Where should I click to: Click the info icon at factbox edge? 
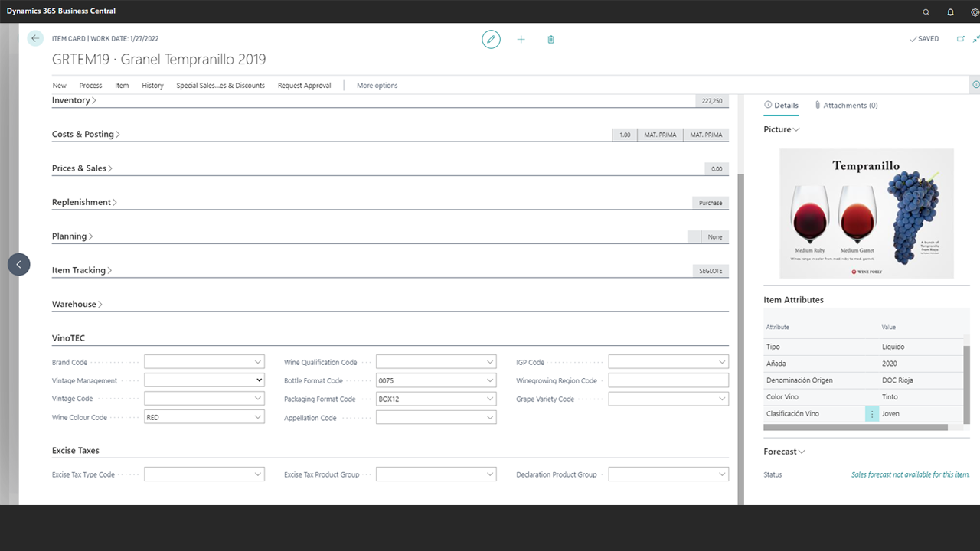point(975,85)
